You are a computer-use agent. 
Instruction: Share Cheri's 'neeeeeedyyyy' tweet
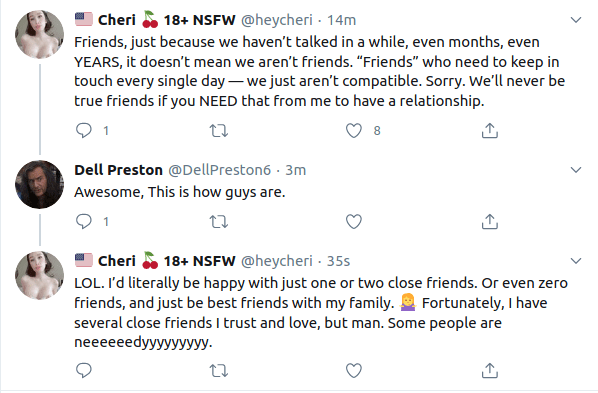coord(490,370)
